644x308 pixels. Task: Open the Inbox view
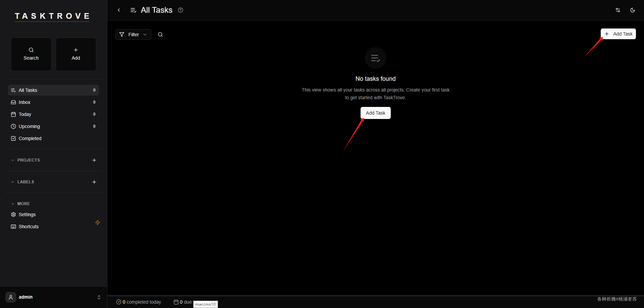(x=53, y=102)
